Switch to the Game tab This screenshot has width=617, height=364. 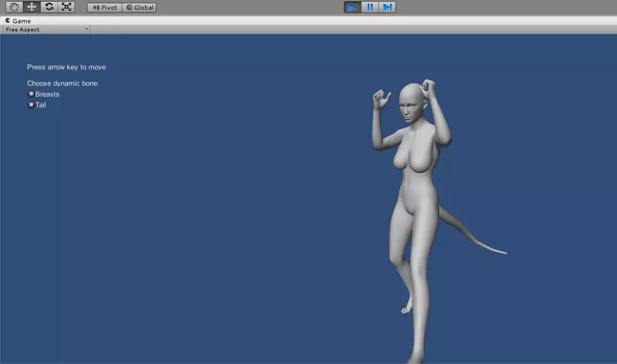(22, 21)
